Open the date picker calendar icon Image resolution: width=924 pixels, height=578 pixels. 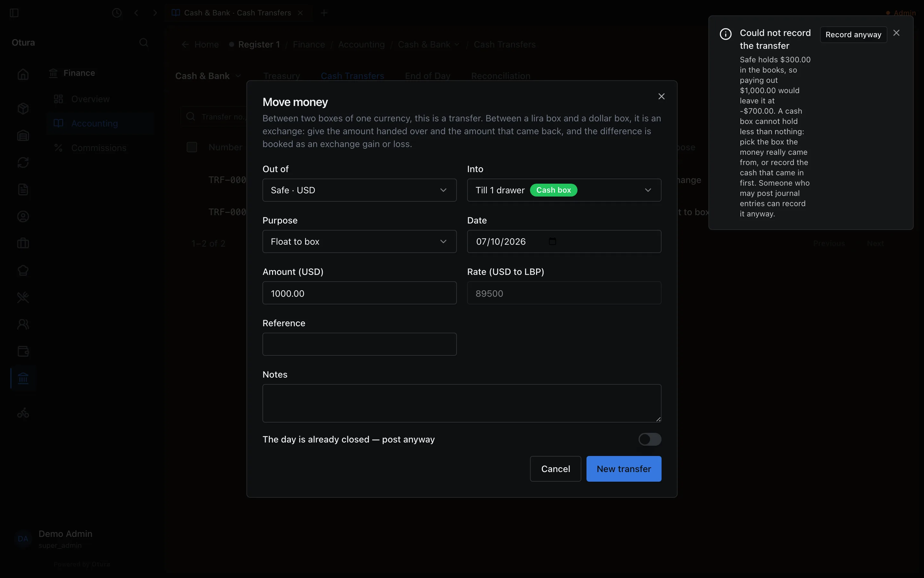coord(552,241)
